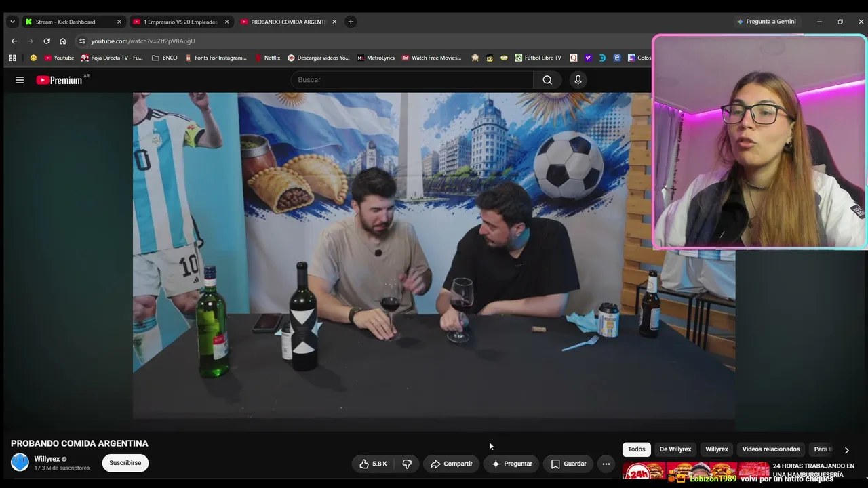Switch to 1 Empresario VS 20 Empleados tab

(180, 22)
